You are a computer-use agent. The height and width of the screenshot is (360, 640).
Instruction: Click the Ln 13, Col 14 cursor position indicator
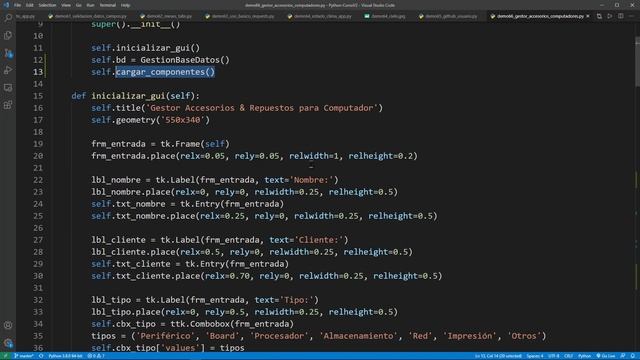tap(498, 356)
